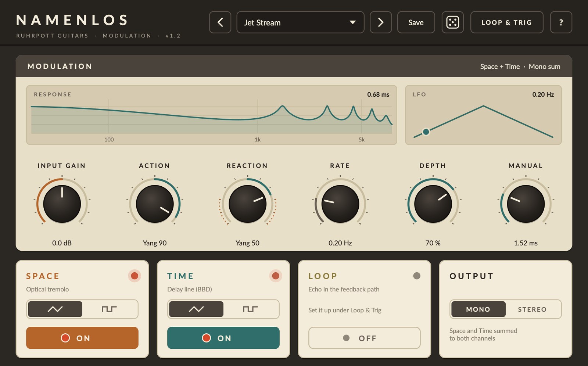The height and width of the screenshot is (366, 588).
Task: Turn off the Time ON button
Action: tap(223, 338)
